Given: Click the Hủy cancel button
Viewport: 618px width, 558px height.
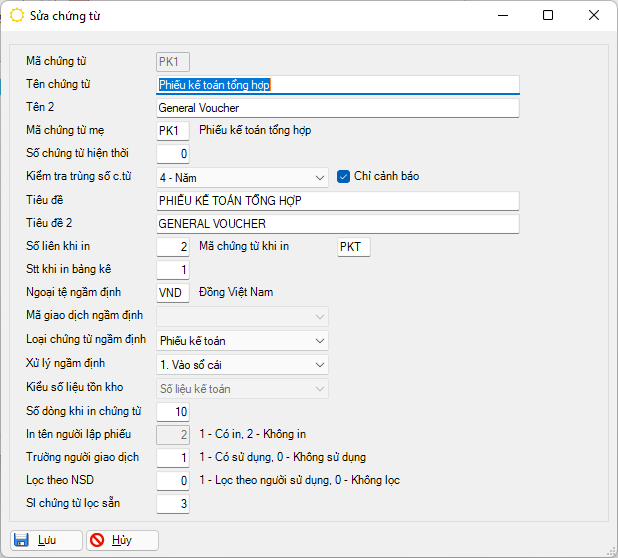Looking at the screenshot, I should coord(122,540).
